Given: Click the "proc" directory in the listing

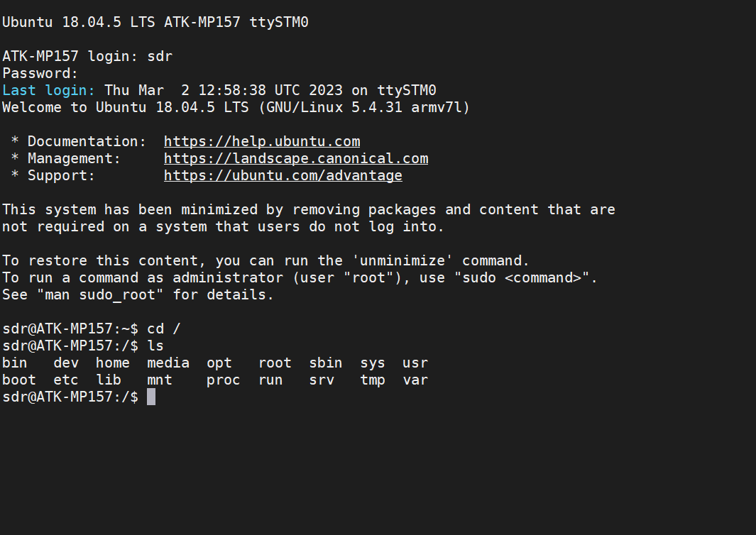Looking at the screenshot, I should tap(224, 380).
